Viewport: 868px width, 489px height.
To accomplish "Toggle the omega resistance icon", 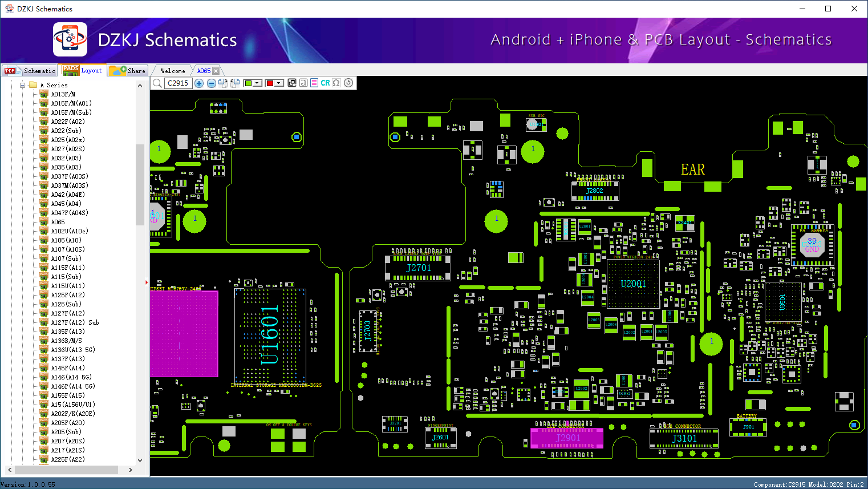I will [336, 83].
